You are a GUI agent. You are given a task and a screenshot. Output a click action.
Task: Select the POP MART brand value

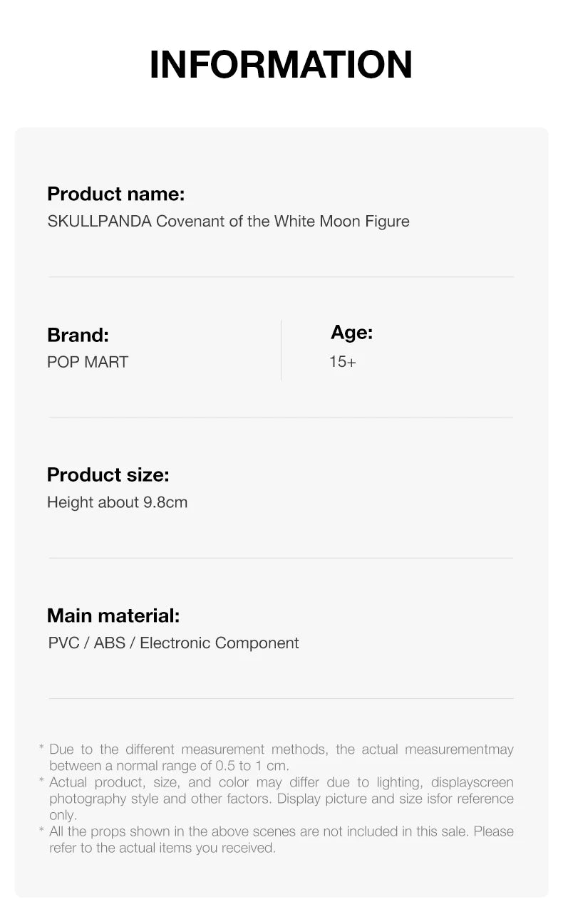point(88,362)
